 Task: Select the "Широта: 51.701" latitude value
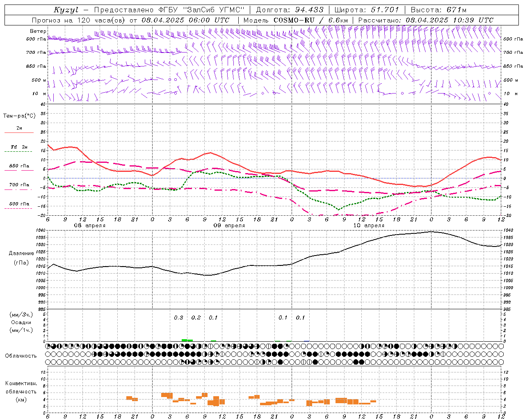[367, 10]
